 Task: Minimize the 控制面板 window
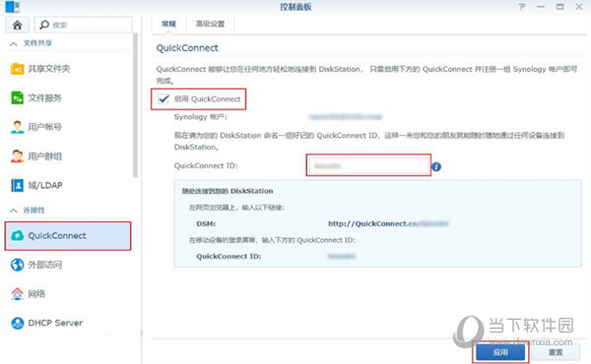pos(541,7)
